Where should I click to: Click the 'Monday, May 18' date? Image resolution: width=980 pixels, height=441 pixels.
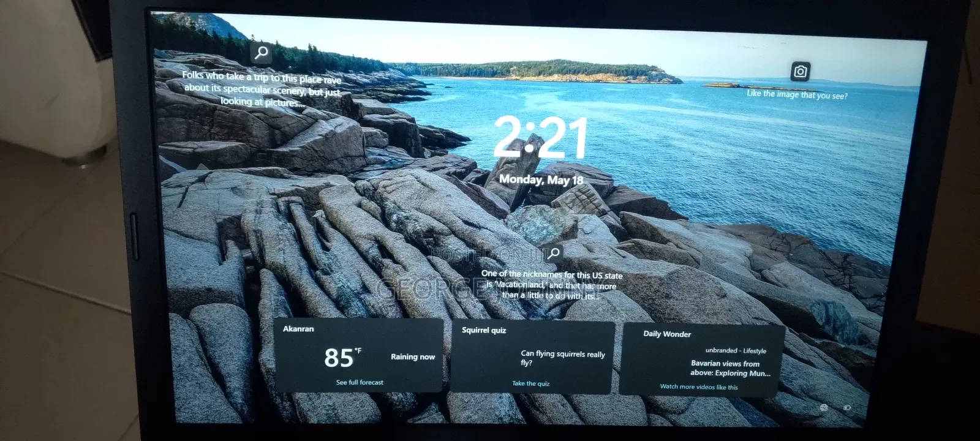(541, 180)
